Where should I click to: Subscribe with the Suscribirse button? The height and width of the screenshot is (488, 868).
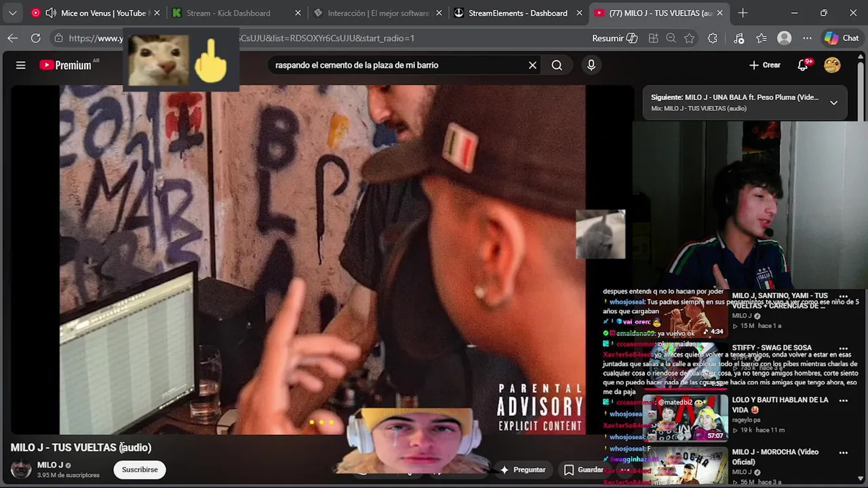140,469
